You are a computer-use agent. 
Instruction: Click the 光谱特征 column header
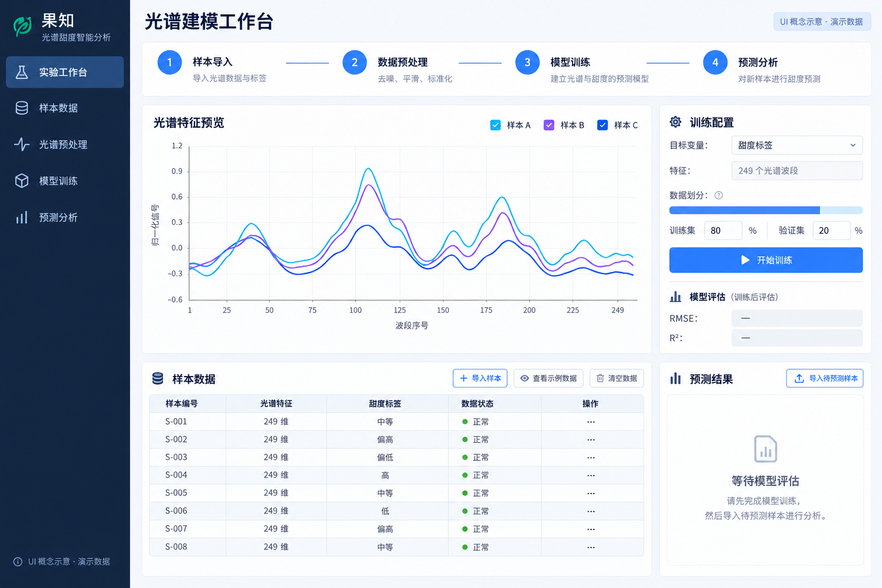pyautogui.click(x=276, y=404)
